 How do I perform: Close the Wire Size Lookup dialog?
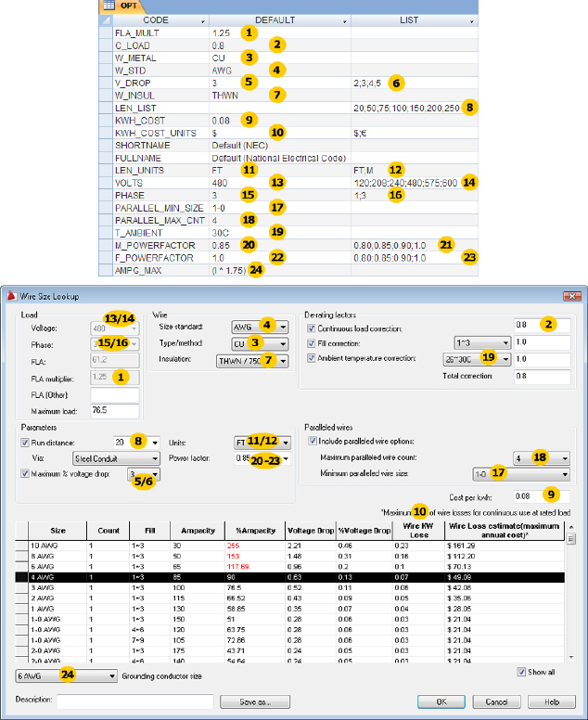tap(572, 297)
